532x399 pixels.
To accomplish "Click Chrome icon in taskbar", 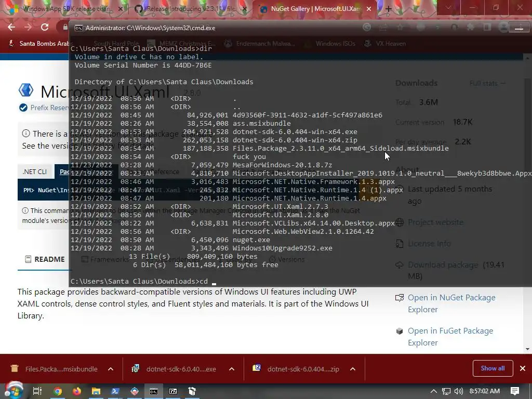I will [58, 391].
